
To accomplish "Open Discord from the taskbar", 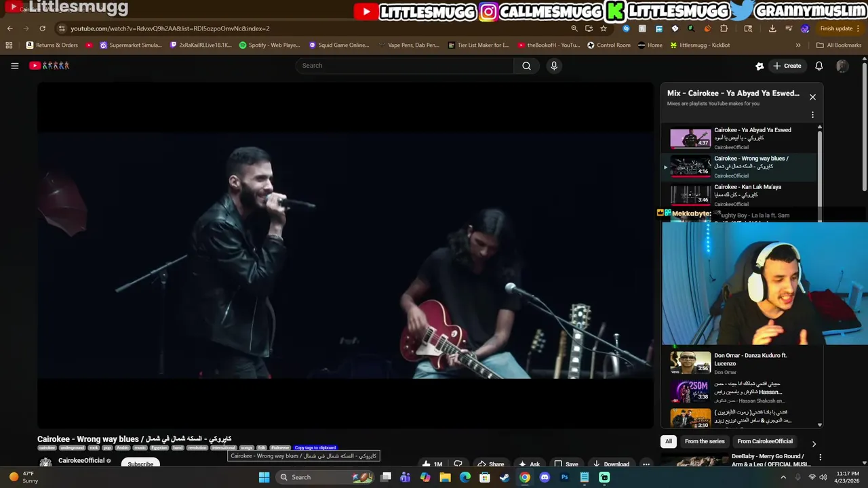I will coord(545,477).
